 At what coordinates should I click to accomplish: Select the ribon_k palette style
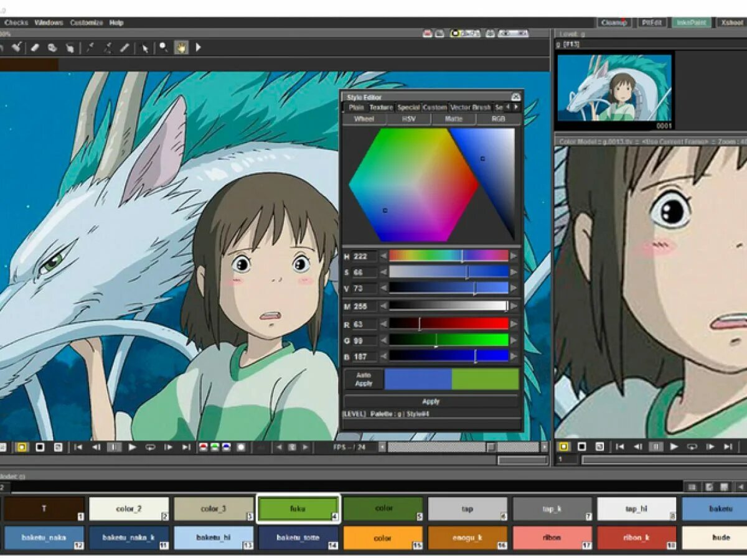click(636, 538)
